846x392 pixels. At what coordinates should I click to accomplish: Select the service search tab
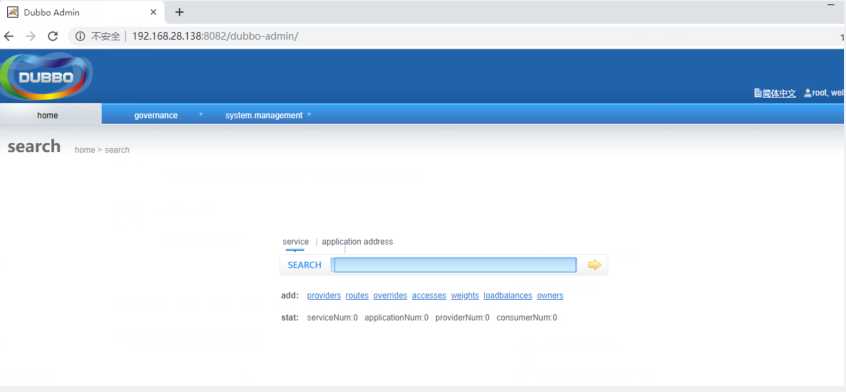[296, 242]
